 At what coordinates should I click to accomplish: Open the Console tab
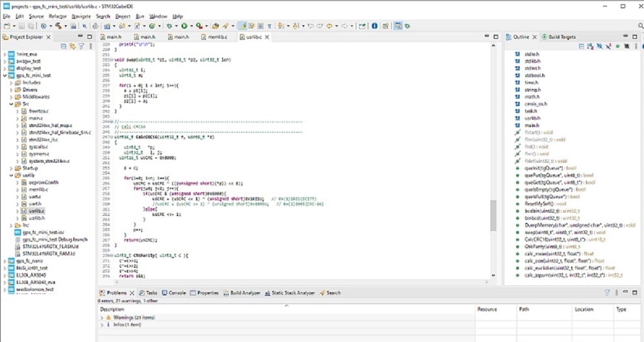point(174,293)
